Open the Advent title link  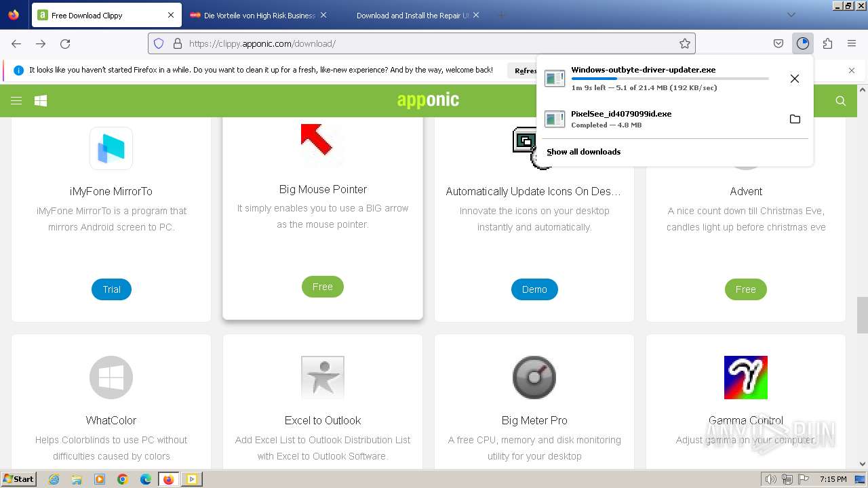point(746,192)
